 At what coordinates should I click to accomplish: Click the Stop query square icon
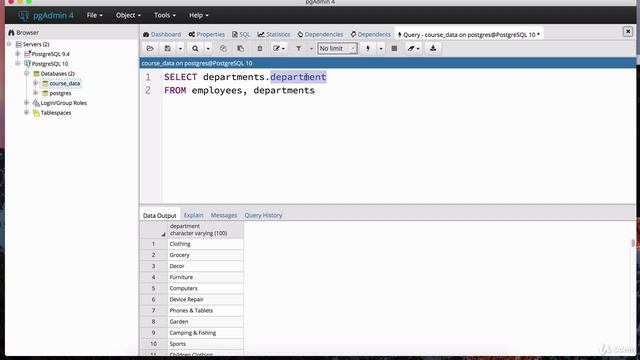pyautogui.click(x=394, y=49)
